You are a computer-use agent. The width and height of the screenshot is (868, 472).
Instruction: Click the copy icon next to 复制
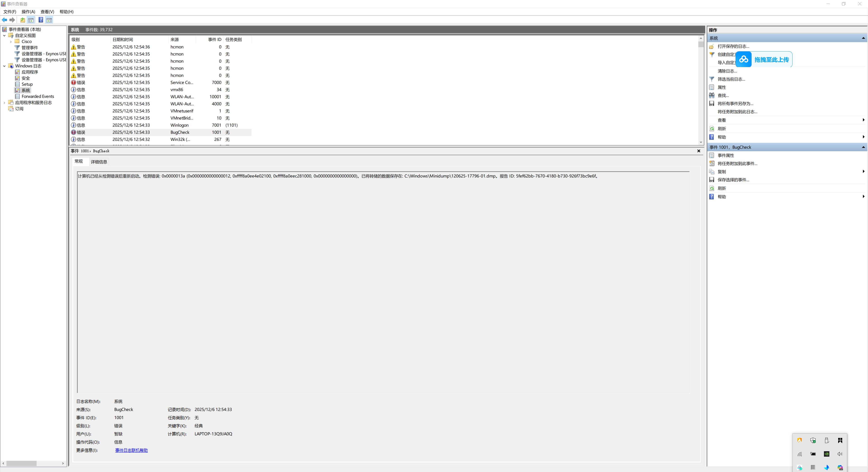[712, 171]
